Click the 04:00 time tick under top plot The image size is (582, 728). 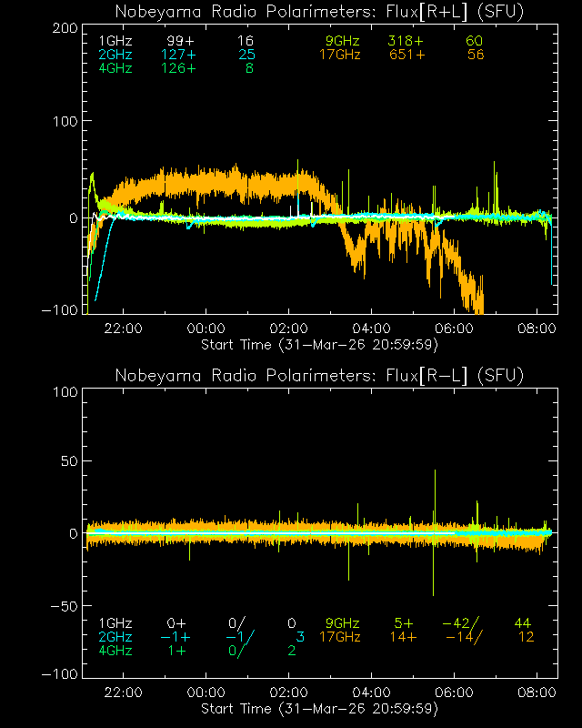(371, 329)
